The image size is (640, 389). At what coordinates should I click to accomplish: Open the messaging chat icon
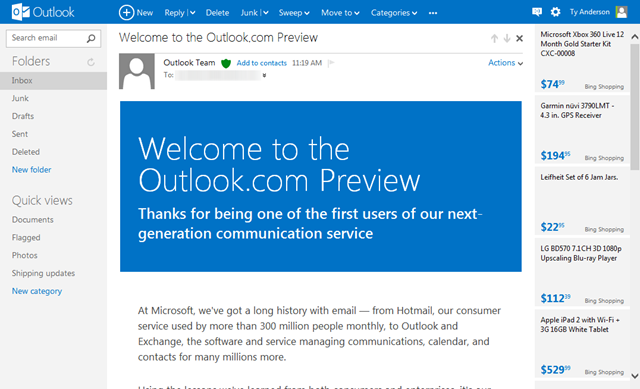coord(537,12)
